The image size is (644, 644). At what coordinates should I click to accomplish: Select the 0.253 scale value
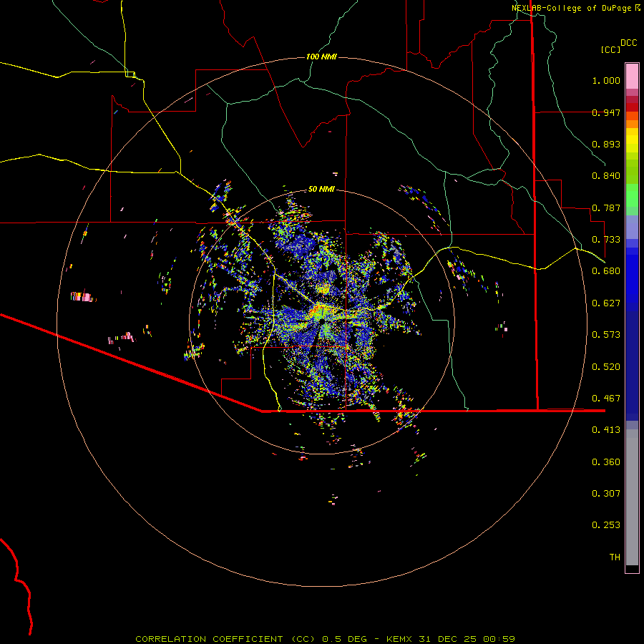606,525
